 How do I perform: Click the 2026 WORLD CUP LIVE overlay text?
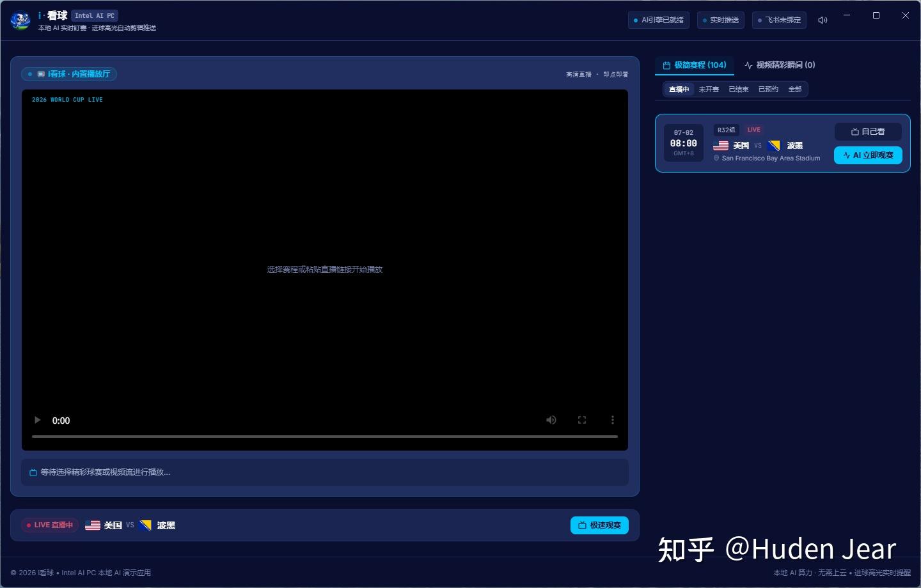tap(67, 100)
